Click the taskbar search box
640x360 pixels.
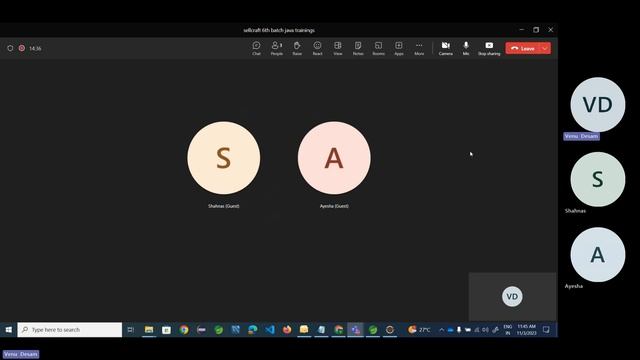70,330
